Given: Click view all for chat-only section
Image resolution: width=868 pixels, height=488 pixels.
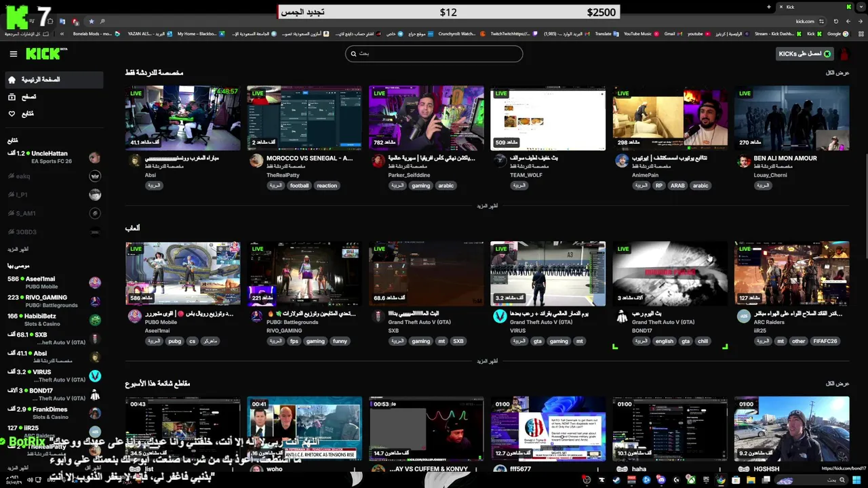Looking at the screenshot, I should pos(837,73).
